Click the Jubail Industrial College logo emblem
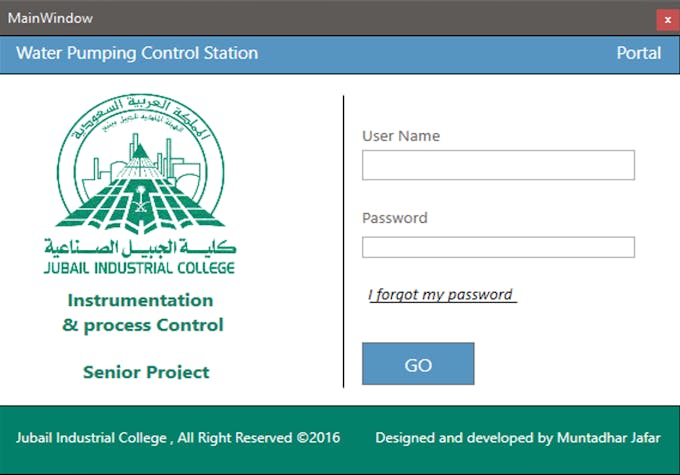Image resolution: width=680 pixels, height=475 pixels. click(x=139, y=167)
